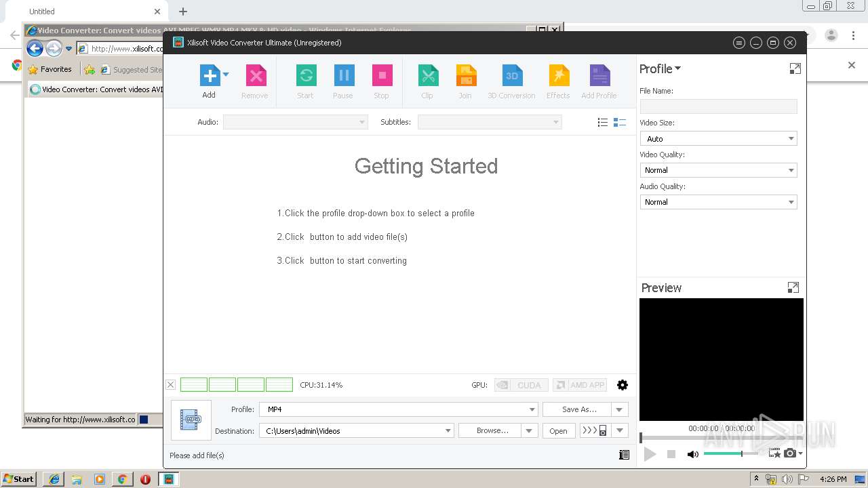Click the MP4 profile thumbnail
The width and height of the screenshot is (868, 488).
(191, 420)
